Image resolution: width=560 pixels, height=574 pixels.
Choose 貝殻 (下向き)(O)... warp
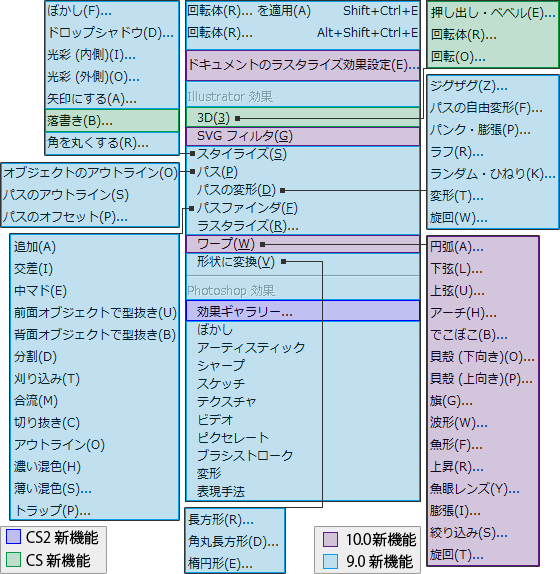click(x=483, y=357)
